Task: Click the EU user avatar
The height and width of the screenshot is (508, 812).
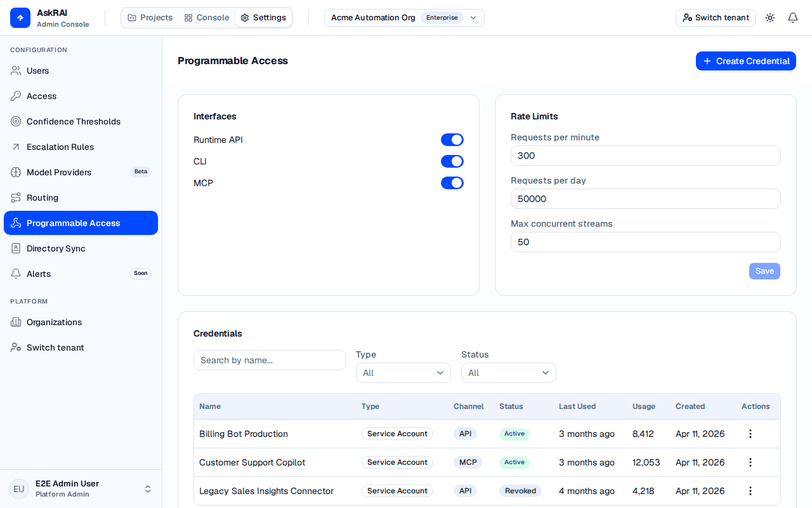Action: (19, 489)
